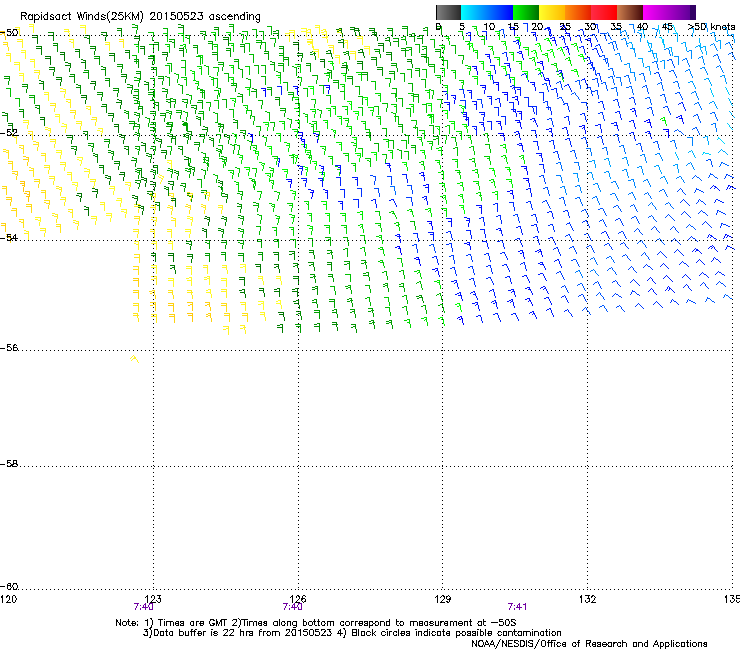Click the green 15-20 knots color swatch
Screen dimensions: 740x650
click(526, 12)
